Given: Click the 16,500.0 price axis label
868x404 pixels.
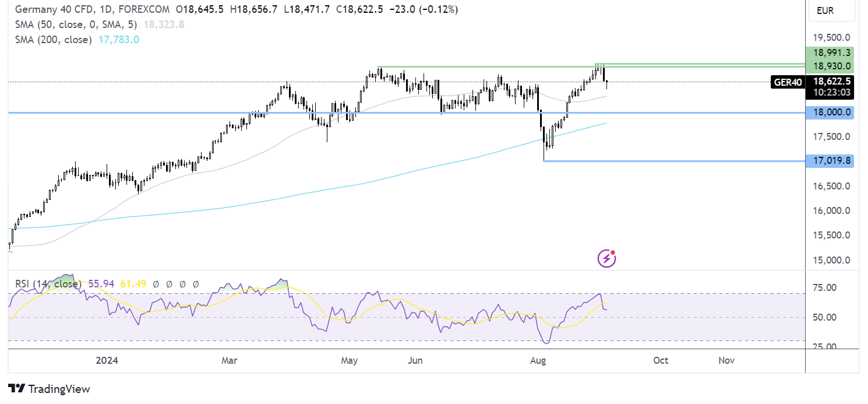Looking at the screenshot, I should (x=832, y=186).
